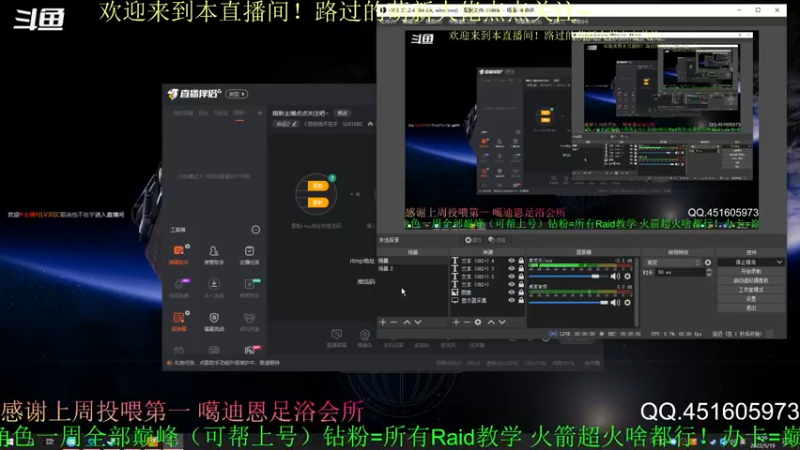The image size is (800, 450).
Task: Unlock 文本 (GDI+) 4 source lock
Action: (x=521, y=261)
